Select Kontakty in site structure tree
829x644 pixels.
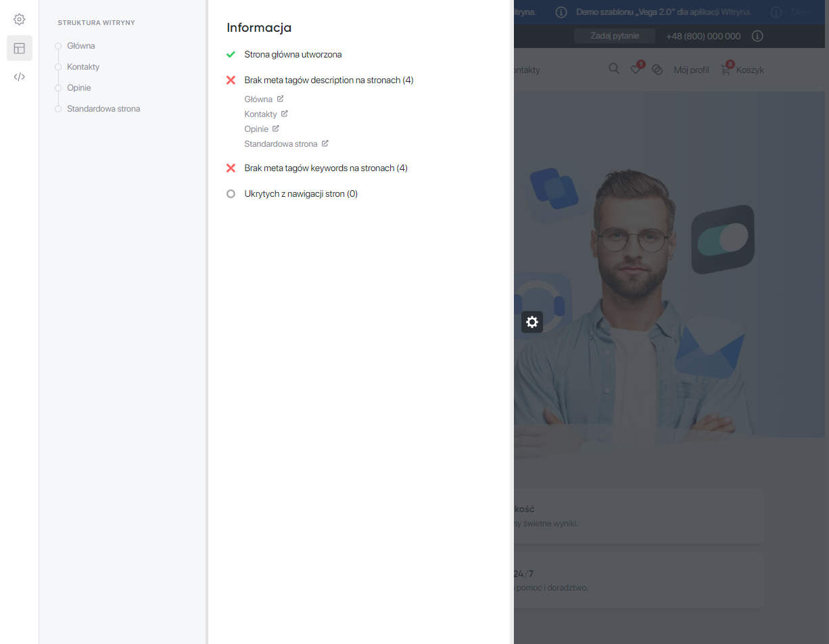point(83,67)
